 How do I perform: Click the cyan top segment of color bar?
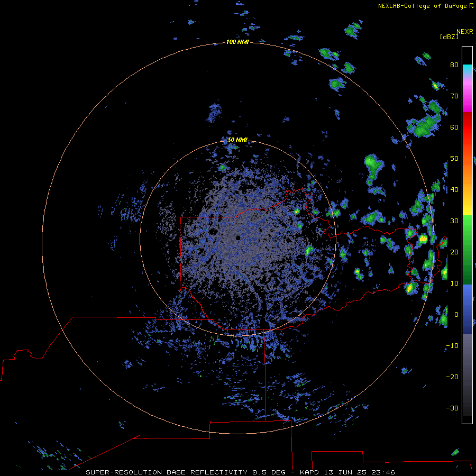(x=467, y=69)
